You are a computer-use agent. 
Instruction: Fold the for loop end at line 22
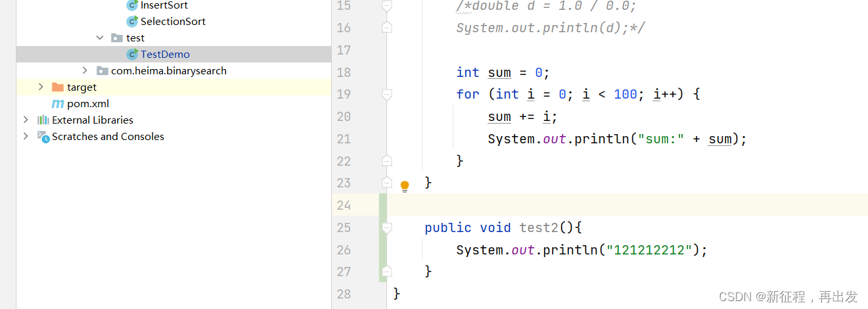tap(387, 160)
